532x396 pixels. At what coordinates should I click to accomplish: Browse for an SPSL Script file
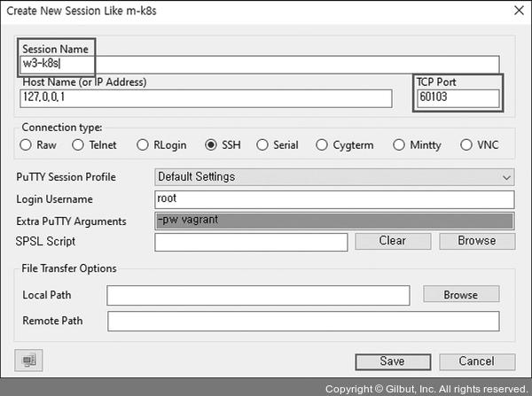click(477, 241)
